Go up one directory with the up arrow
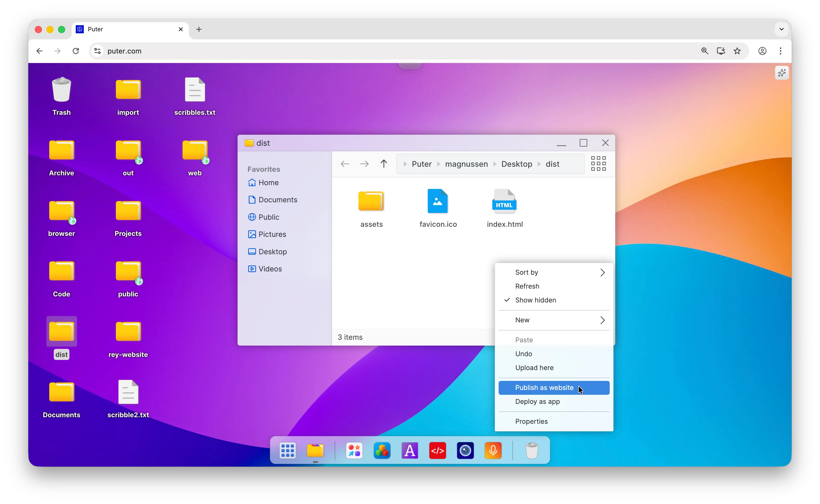Viewport: 820px width, 504px height. pos(384,164)
